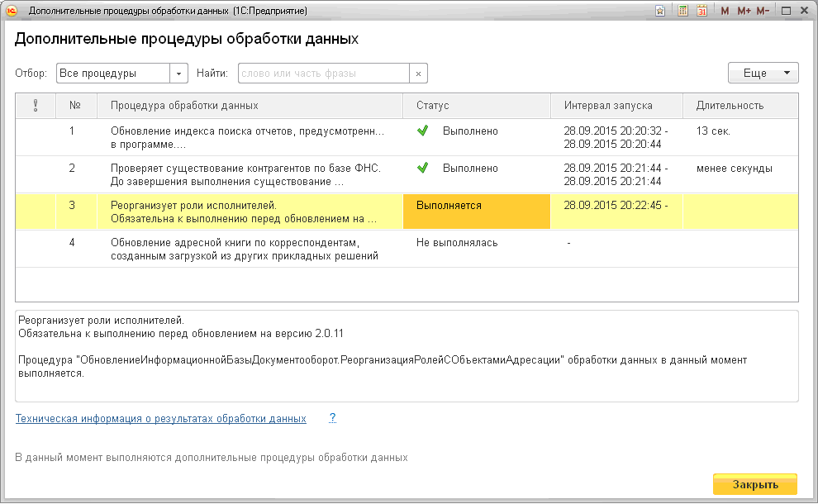Open the calendar icon in title bar
Viewport: 818px width, 504px height.
pos(701,11)
